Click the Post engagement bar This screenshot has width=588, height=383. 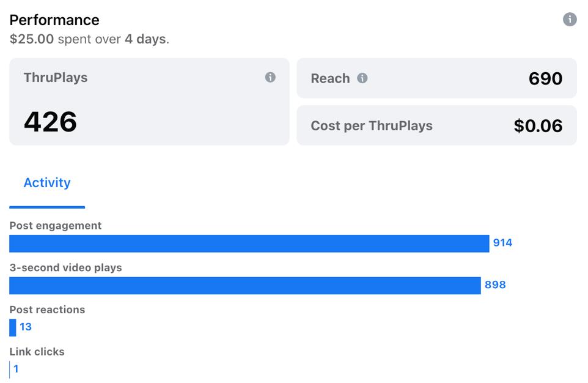point(249,244)
